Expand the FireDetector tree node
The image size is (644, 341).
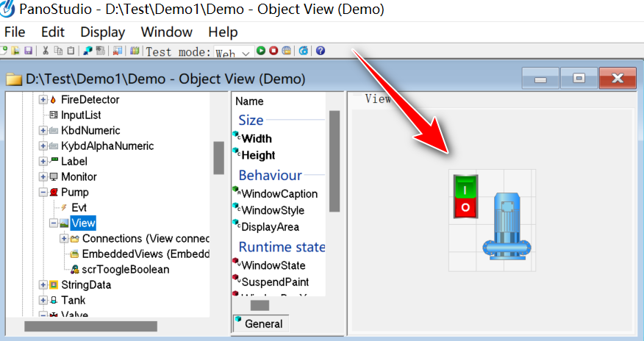(43, 99)
